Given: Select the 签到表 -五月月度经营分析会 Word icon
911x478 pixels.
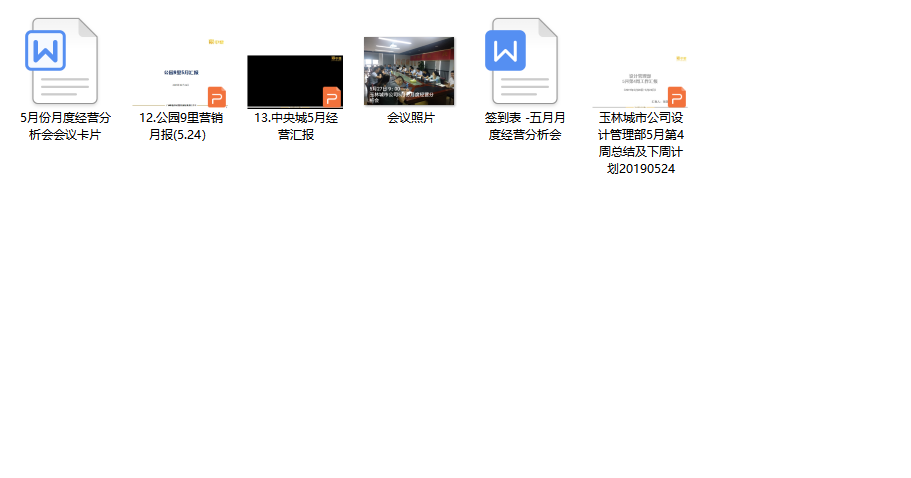Looking at the screenshot, I should 524,60.
